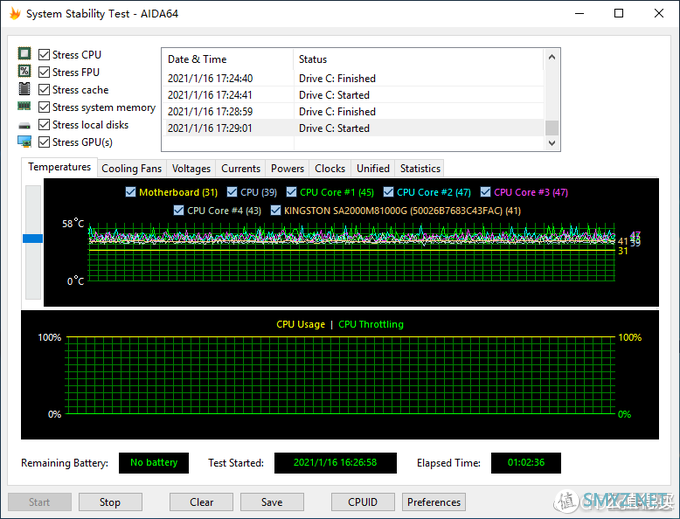This screenshot has width=680, height=519.
Task: Disable the Stress local disks checkbox
Action: point(44,125)
